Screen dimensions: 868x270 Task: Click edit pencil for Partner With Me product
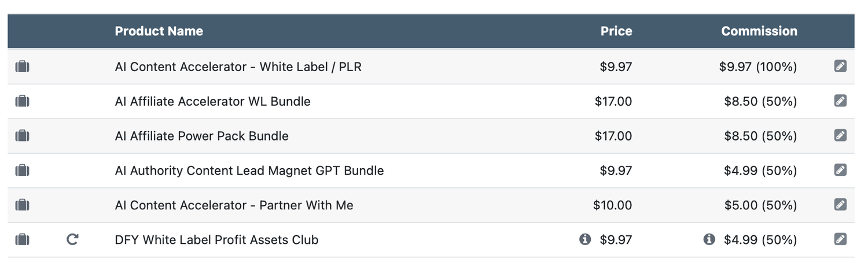pos(840,205)
